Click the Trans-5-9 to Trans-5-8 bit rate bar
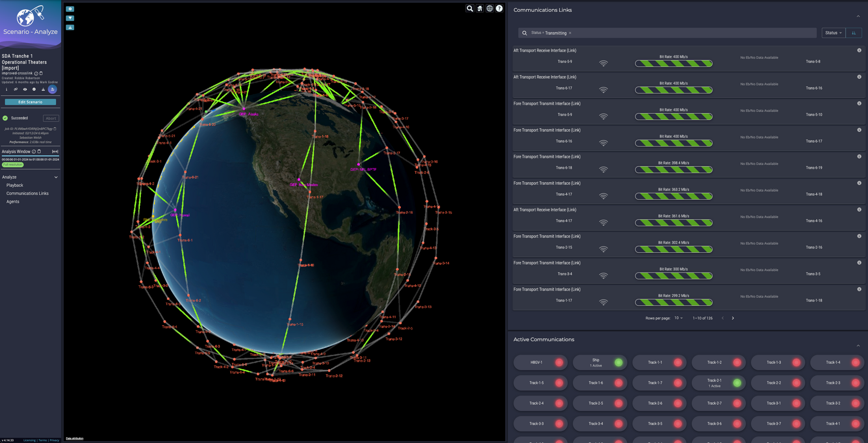The height and width of the screenshot is (443, 868). pyautogui.click(x=673, y=64)
